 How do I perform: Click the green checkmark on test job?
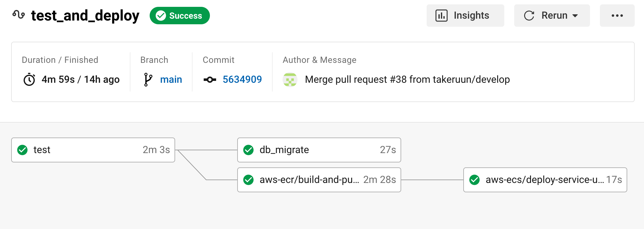tap(22, 150)
